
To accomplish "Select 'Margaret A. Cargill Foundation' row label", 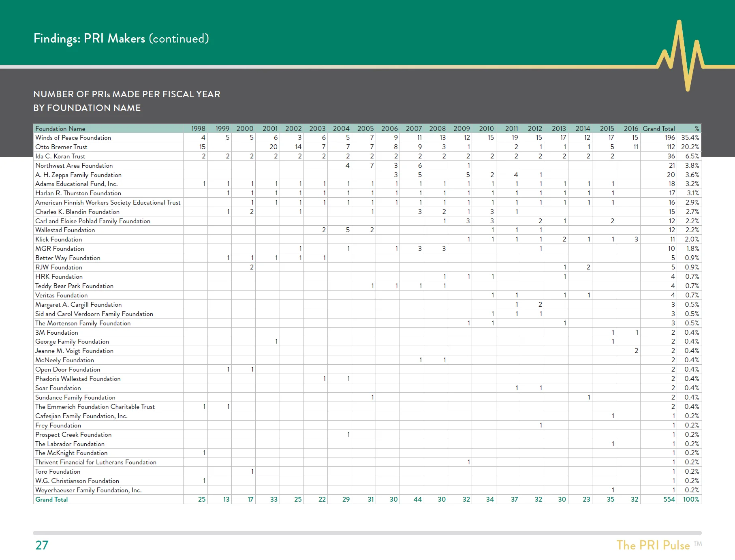I will 78,305.
